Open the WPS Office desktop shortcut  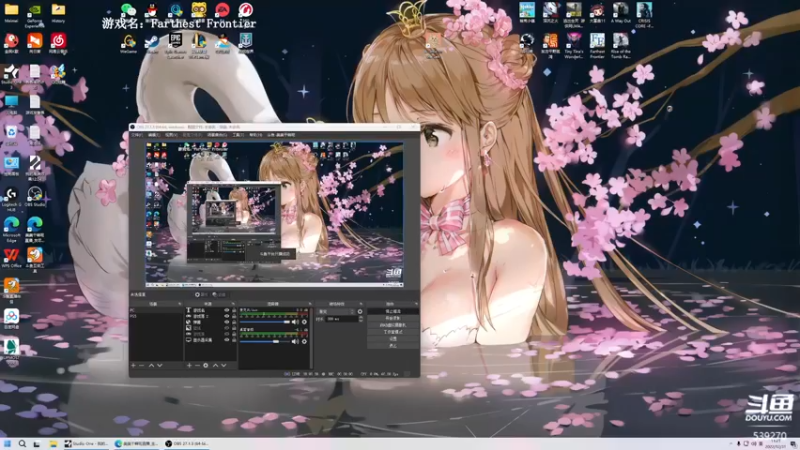(x=11, y=258)
